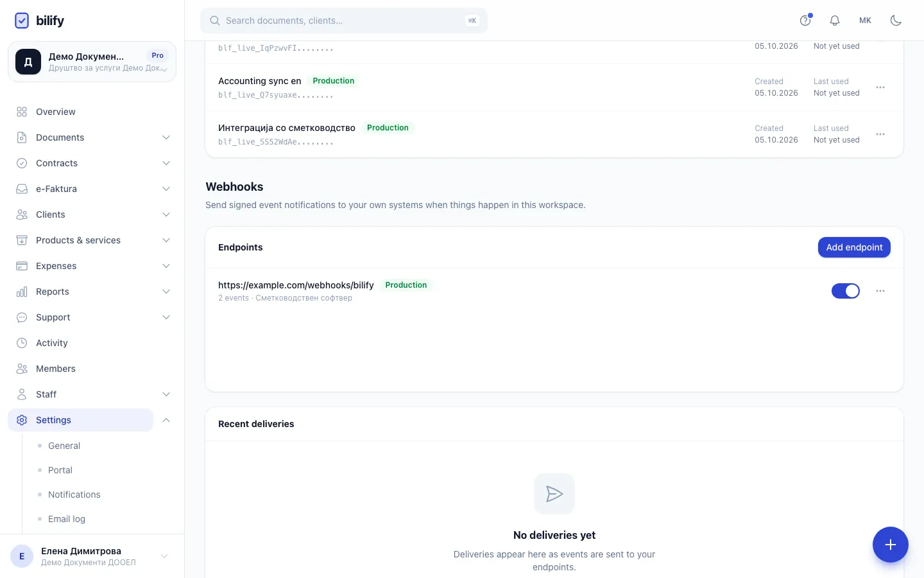The image size is (924, 578).
Task: Click the Expenses card icon
Action: click(22, 266)
